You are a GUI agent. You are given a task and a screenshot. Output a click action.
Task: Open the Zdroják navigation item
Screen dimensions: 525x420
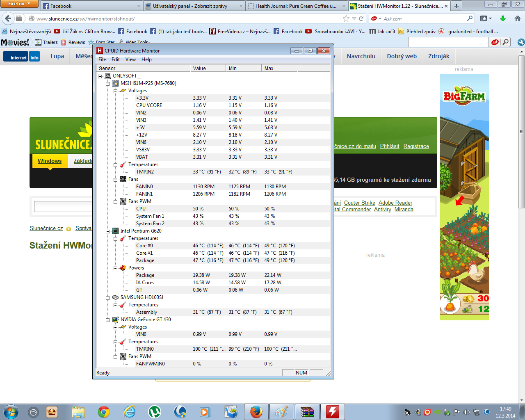[x=438, y=56]
